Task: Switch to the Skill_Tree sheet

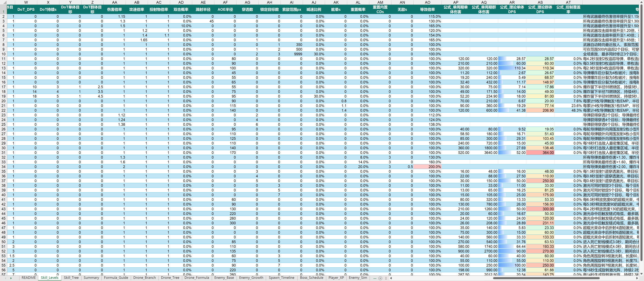Action: coord(71,278)
